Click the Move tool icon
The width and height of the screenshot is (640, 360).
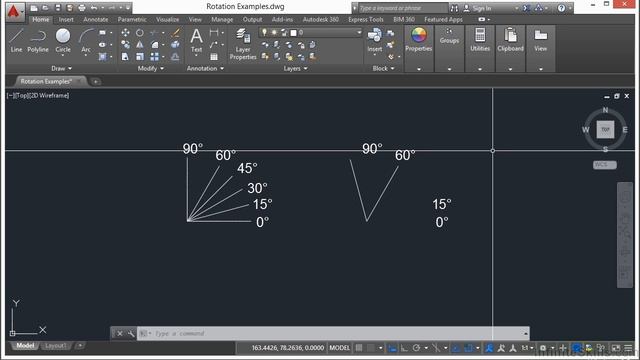coord(125,32)
